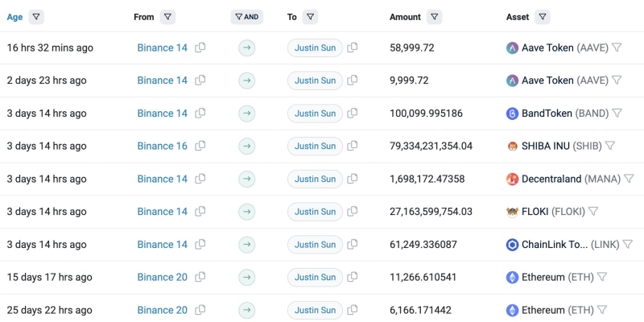Open the Age column filter

pyautogui.click(x=36, y=17)
